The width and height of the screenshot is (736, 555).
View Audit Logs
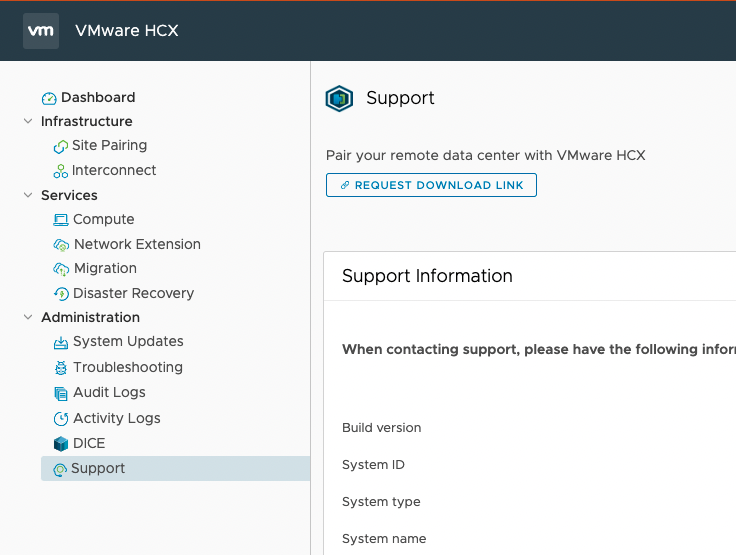point(109,392)
